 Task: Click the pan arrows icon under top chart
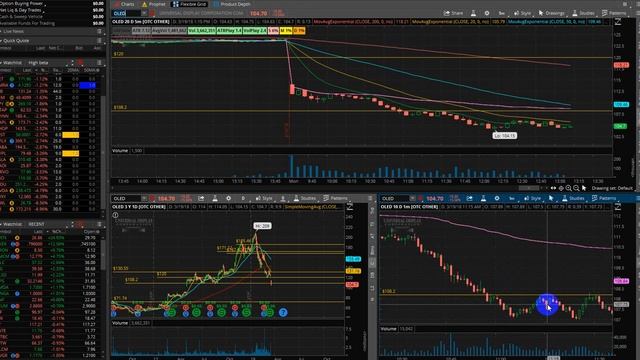553,188
